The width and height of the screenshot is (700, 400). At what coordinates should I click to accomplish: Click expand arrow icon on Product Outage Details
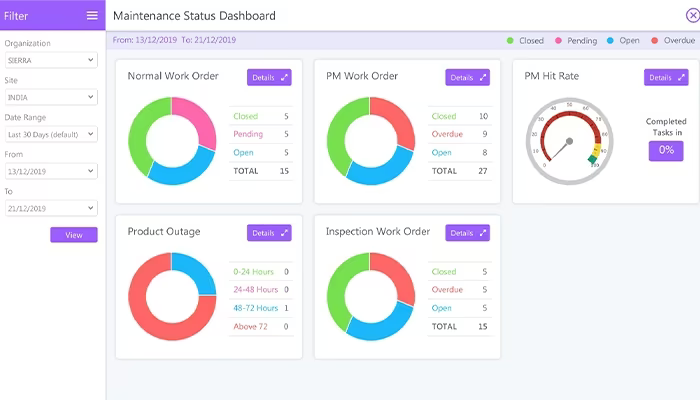coord(284,233)
